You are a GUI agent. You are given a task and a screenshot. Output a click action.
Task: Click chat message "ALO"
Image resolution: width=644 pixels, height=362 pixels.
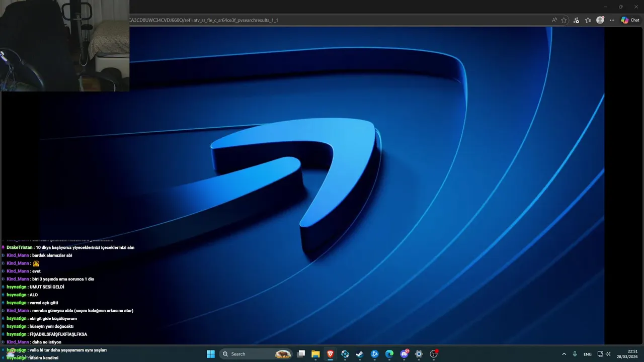pyautogui.click(x=34, y=295)
